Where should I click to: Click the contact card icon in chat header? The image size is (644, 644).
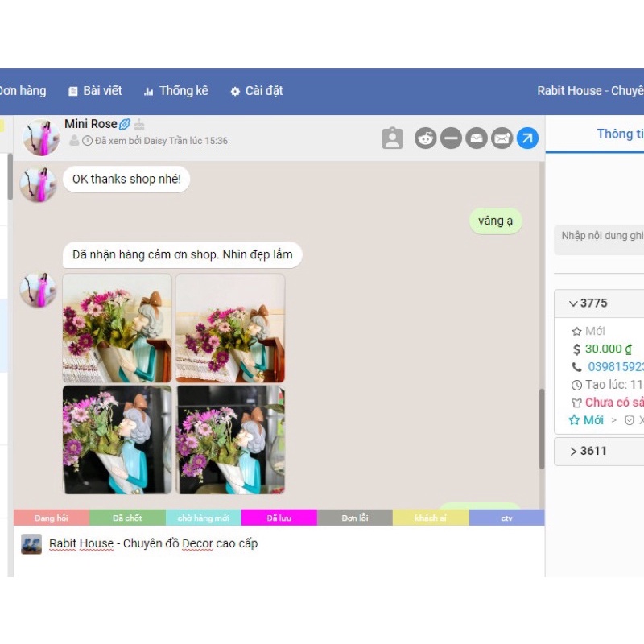point(392,138)
